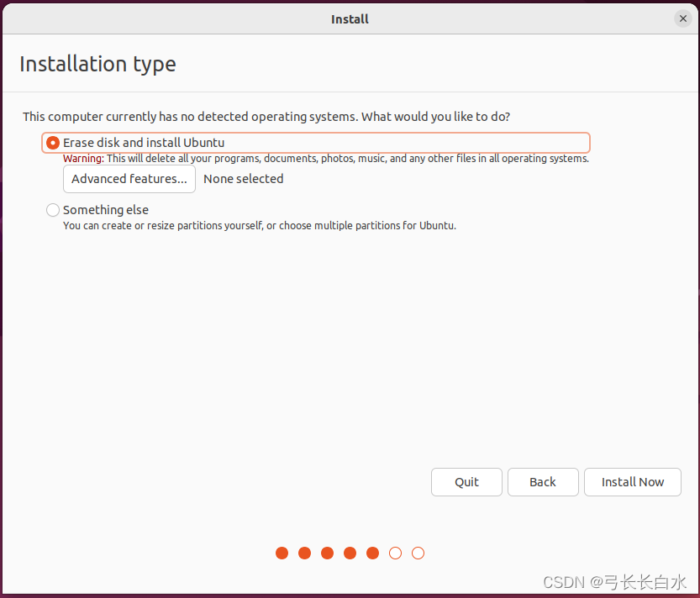Click the 'no detected operating systems' question text
The image size is (700, 598).
click(266, 117)
